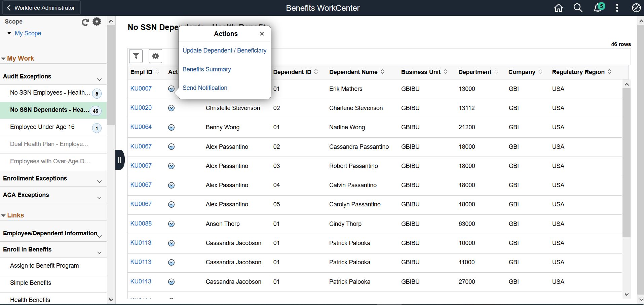Screen dimensions: 644x305
Task: Click the NavBar compass icon
Action: (636, 8)
